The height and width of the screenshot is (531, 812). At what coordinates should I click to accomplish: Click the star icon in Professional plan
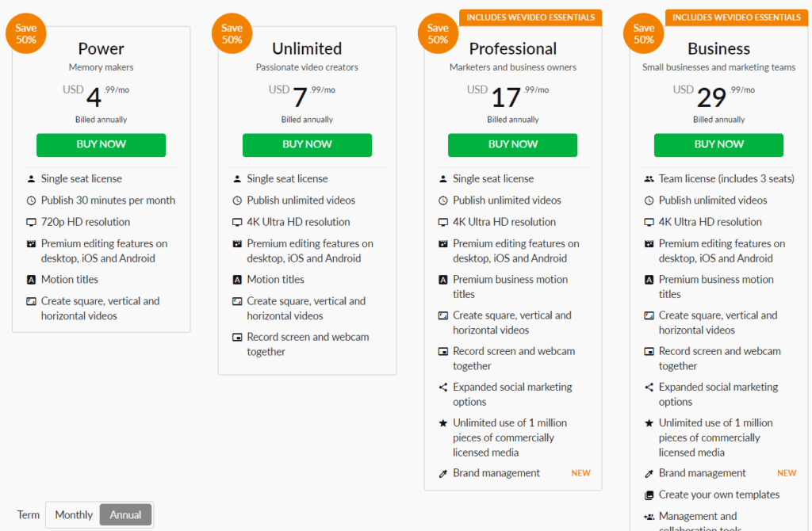pyautogui.click(x=442, y=423)
